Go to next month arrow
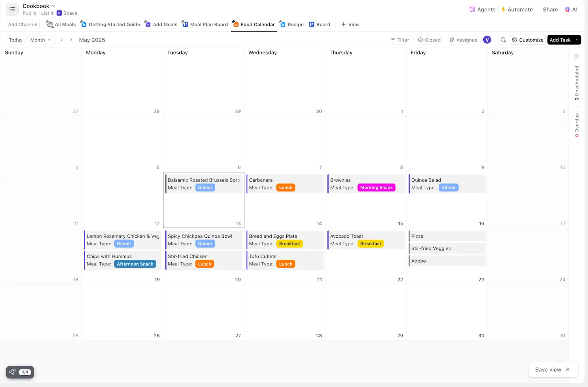 coord(71,40)
